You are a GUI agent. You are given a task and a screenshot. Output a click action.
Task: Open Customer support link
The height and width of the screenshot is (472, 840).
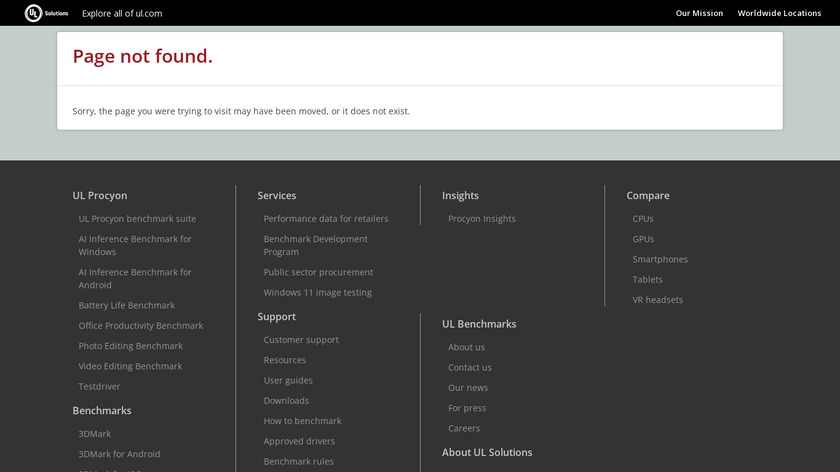coord(300,340)
